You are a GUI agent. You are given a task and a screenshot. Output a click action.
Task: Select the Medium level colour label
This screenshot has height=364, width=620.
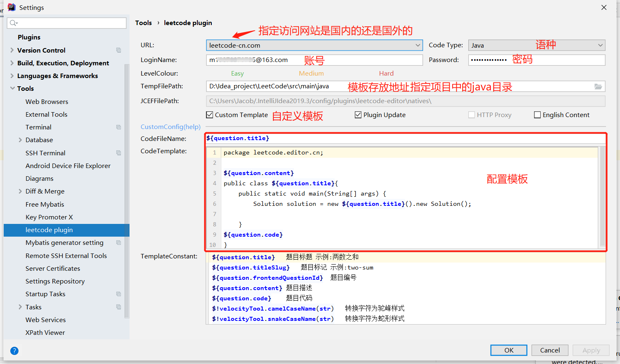(311, 73)
